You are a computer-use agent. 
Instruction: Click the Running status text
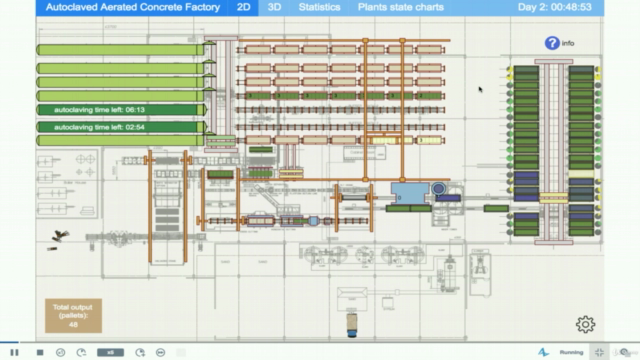[571, 352]
